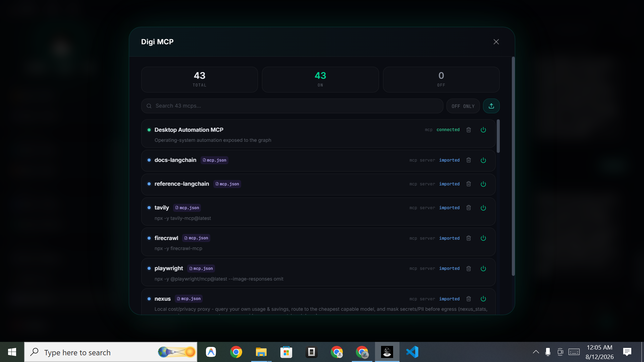Toggle power for reference-langchain
The image size is (644, 362).
point(483,184)
